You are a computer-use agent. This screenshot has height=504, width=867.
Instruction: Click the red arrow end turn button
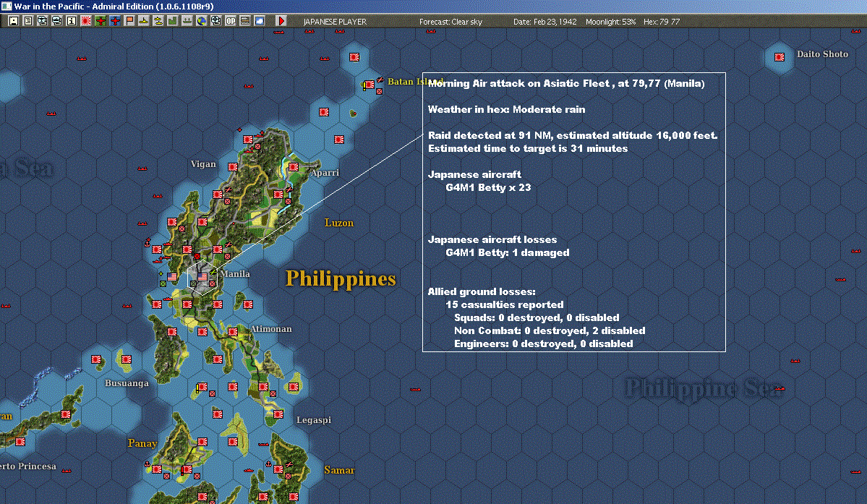coord(281,21)
